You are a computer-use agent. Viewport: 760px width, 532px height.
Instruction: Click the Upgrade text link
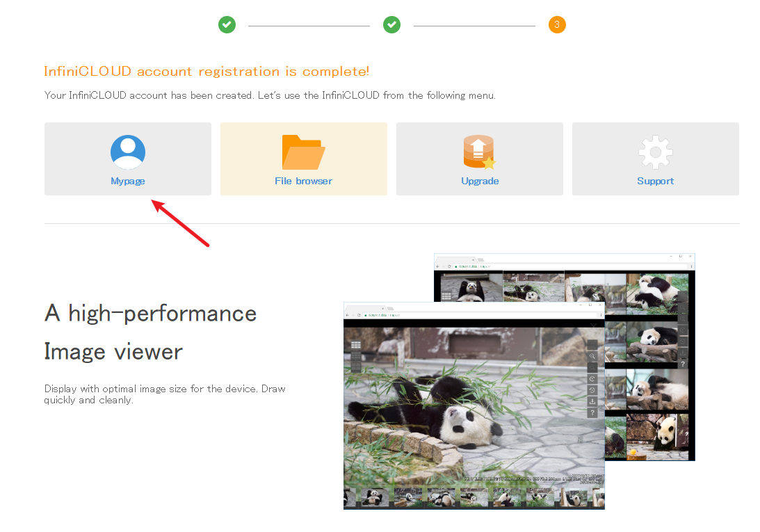(x=480, y=181)
